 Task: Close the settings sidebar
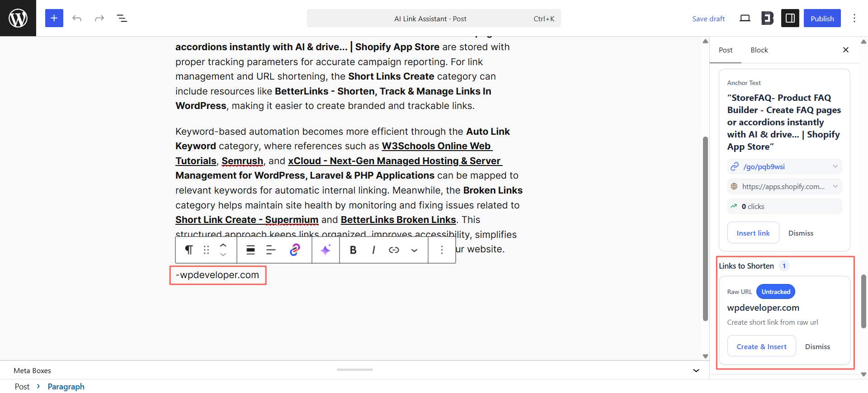point(846,50)
